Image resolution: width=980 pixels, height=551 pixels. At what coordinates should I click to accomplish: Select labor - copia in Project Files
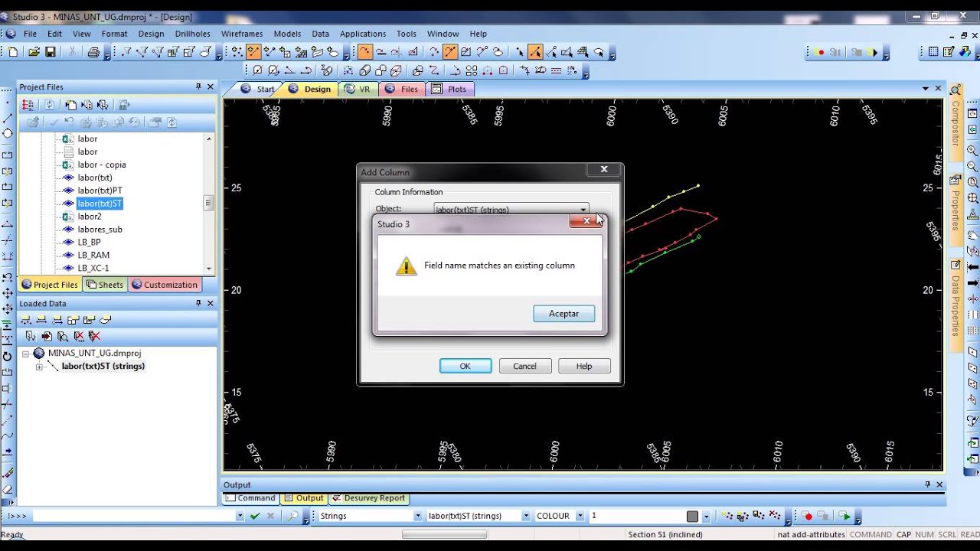point(102,165)
